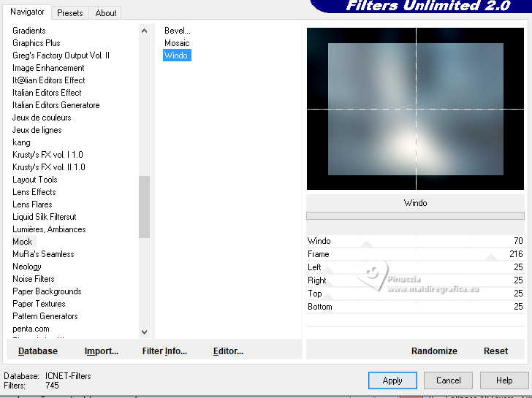Click scroll-up arrow of category list
Viewport: 532px width, 398px height.
pos(144,31)
